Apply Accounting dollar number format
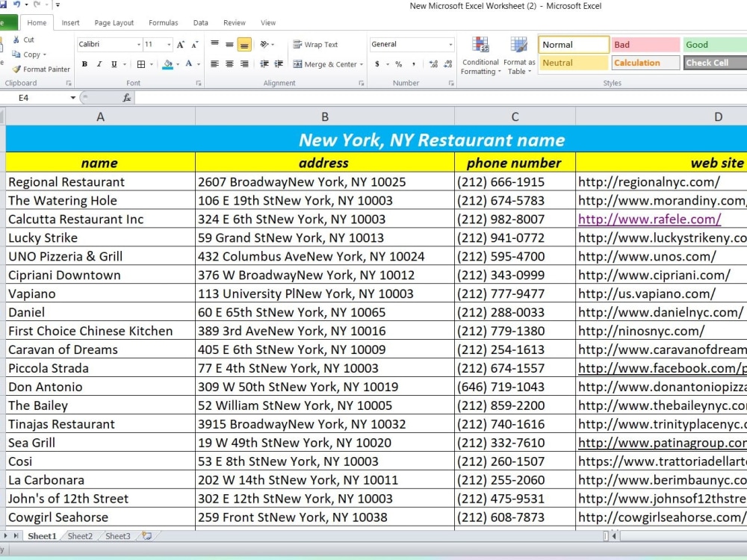The image size is (747, 560). [x=376, y=63]
